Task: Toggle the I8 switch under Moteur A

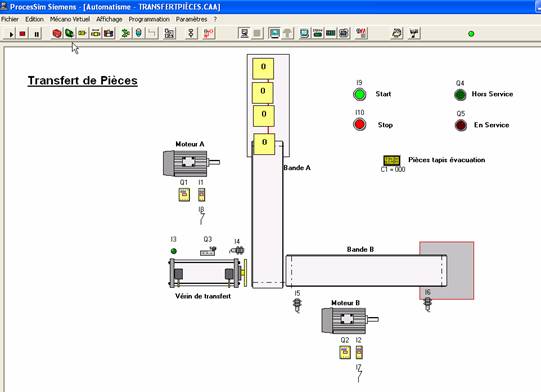Action: point(201,219)
